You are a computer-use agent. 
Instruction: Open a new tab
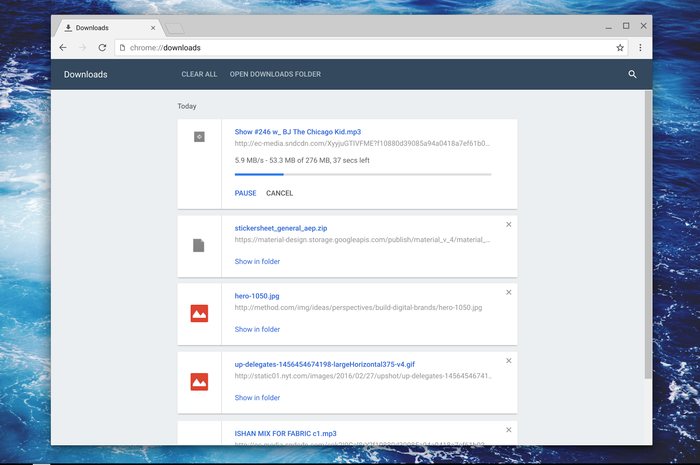pos(173,28)
